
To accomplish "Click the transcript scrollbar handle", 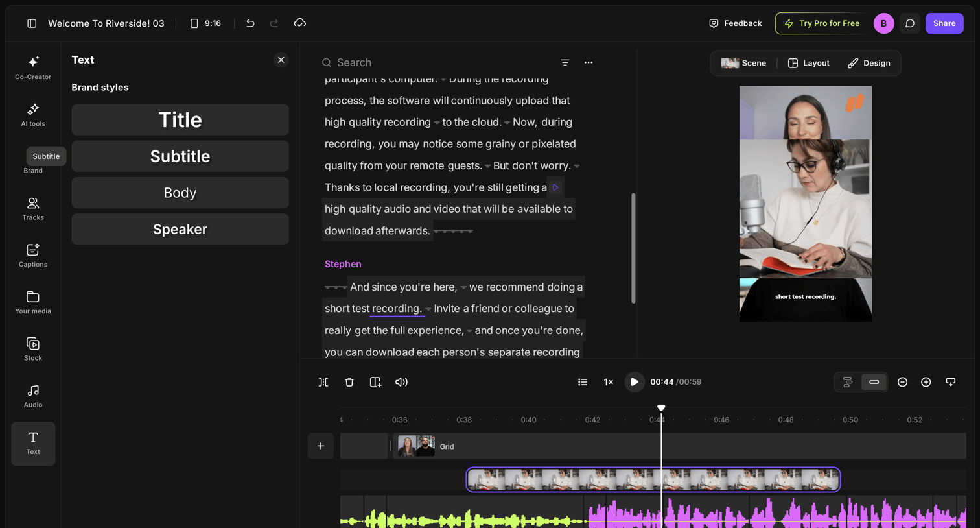I will click(633, 248).
